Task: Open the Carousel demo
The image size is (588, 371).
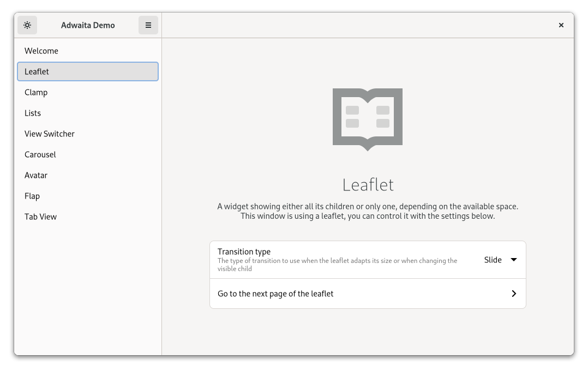Action: [x=40, y=154]
